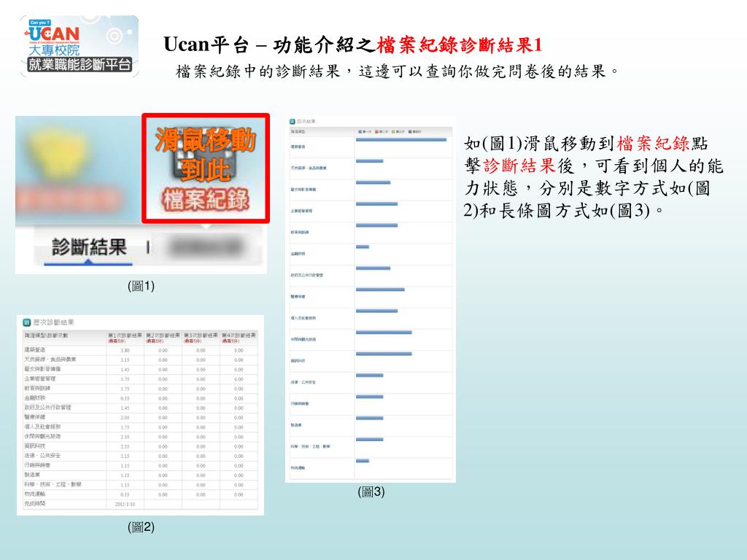Click the 企業經營管理 label in the bar chart
This screenshot has width=747, height=560.
tap(301, 211)
